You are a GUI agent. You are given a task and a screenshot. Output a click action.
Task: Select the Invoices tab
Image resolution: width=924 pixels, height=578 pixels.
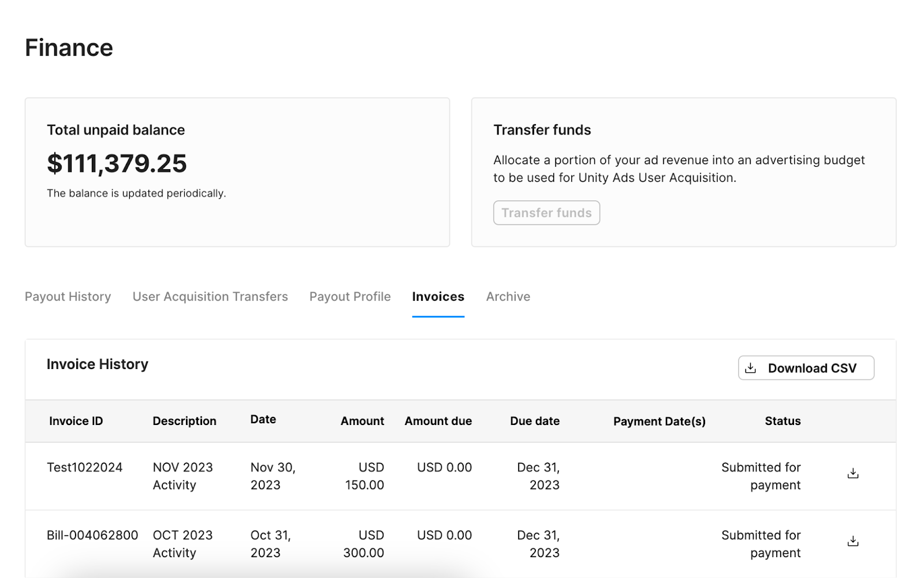(438, 297)
